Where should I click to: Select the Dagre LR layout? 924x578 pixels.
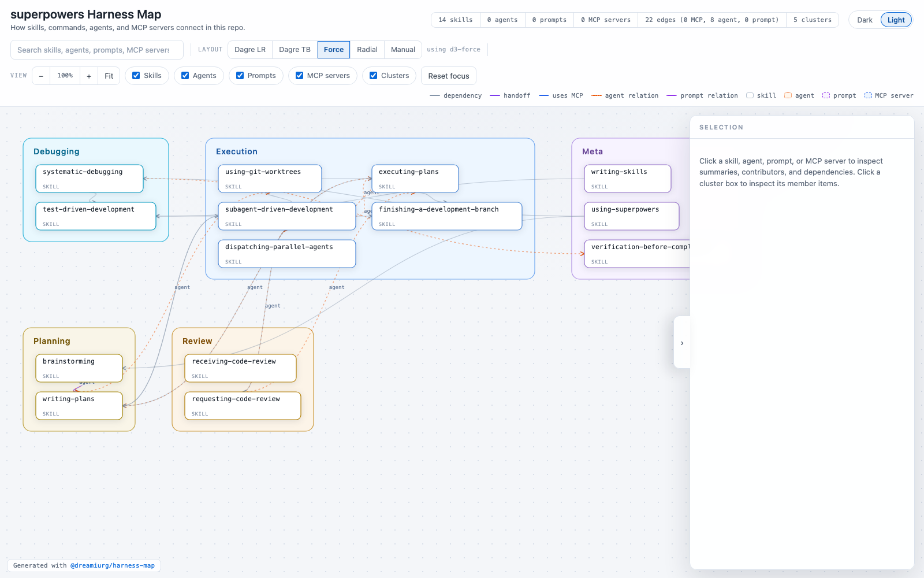click(250, 50)
